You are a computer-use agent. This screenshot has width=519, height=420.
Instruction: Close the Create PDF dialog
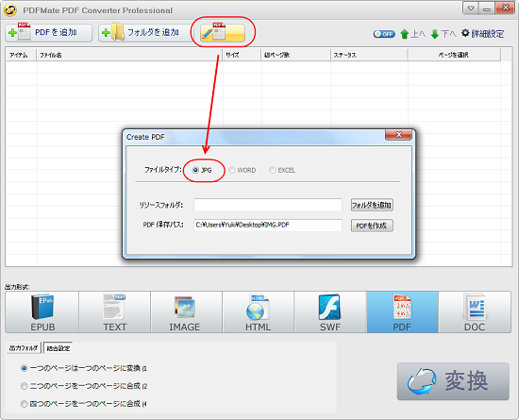398,135
